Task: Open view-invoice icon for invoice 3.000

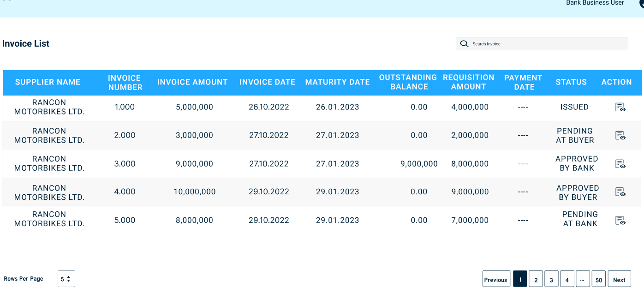Action: pos(620,164)
